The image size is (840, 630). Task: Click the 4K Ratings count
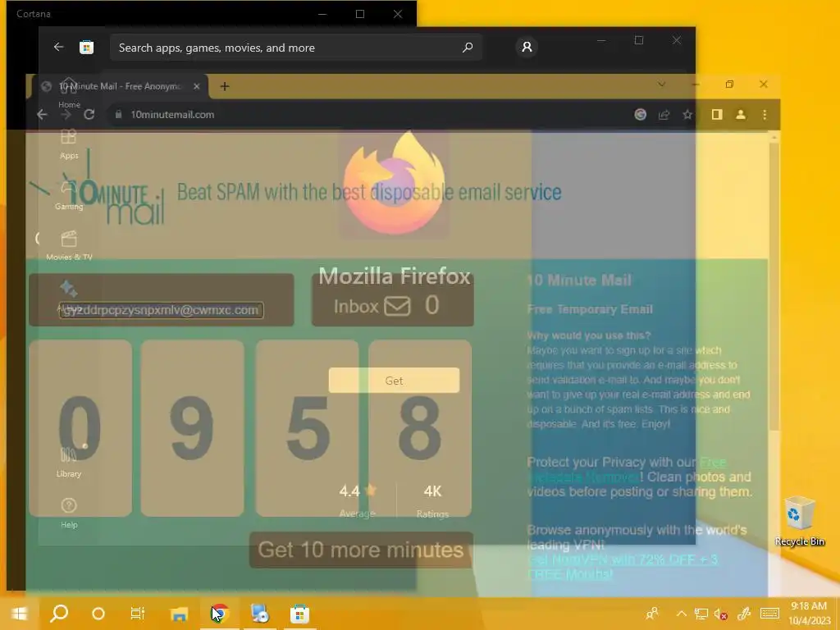pyautogui.click(x=432, y=500)
